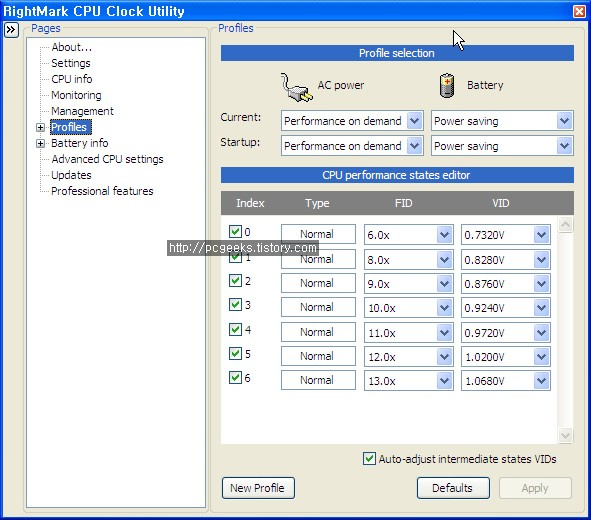
Task: Open AC power Startup profile dropdown
Action: click(x=415, y=146)
